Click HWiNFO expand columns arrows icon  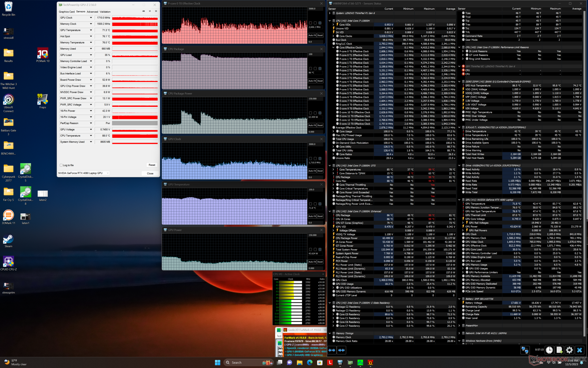coord(332,350)
